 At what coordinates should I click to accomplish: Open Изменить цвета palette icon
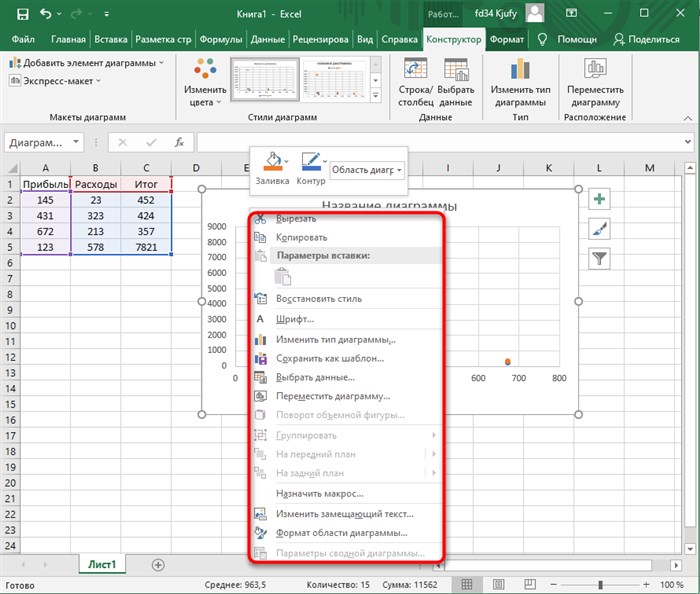click(x=205, y=68)
